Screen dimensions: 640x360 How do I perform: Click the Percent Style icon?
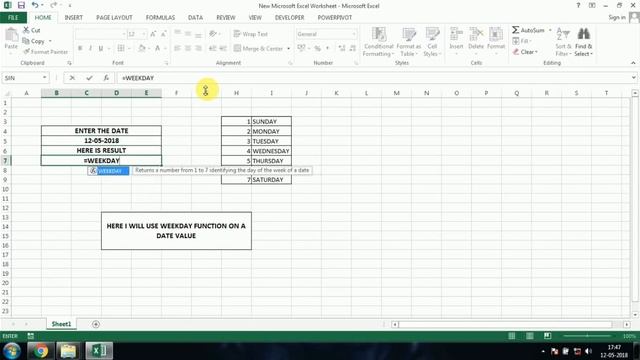click(317, 49)
